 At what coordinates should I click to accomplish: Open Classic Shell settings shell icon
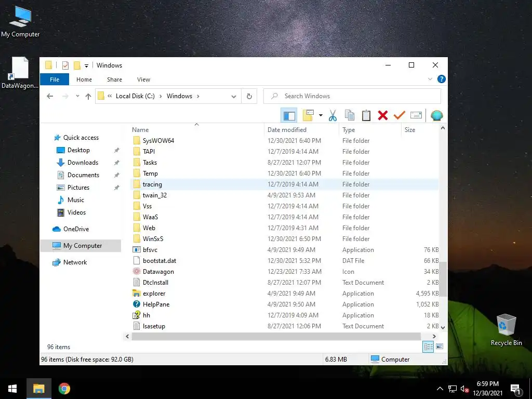click(x=436, y=116)
